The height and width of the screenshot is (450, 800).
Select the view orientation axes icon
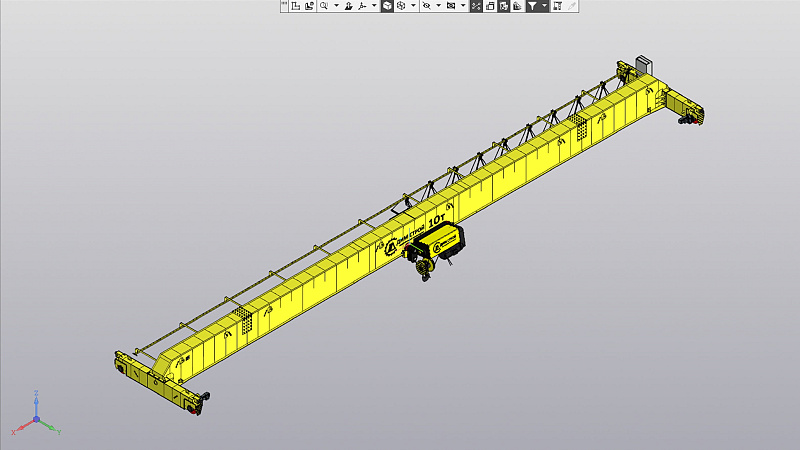click(x=361, y=6)
